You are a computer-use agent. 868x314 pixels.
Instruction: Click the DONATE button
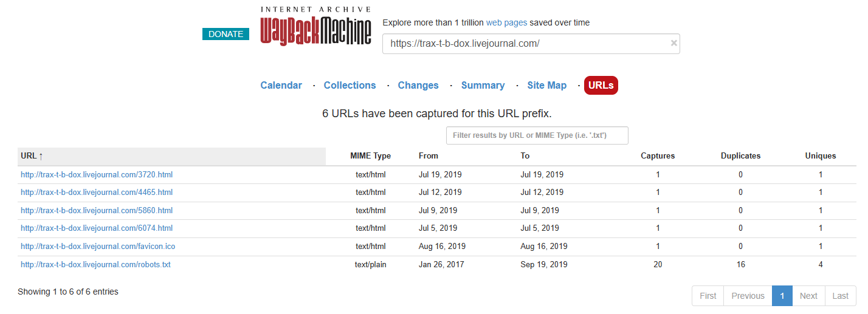pyautogui.click(x=226, y=34)
